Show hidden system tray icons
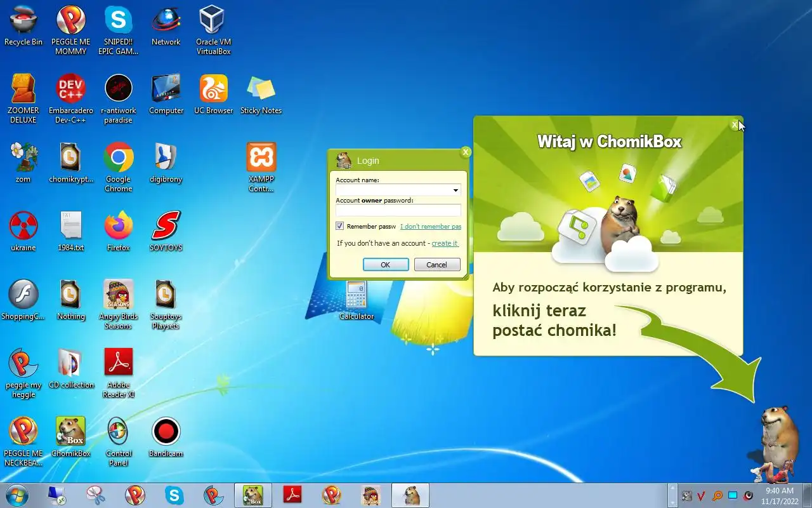The width and height of the screenshot is (812, 508). pos(673,495)
